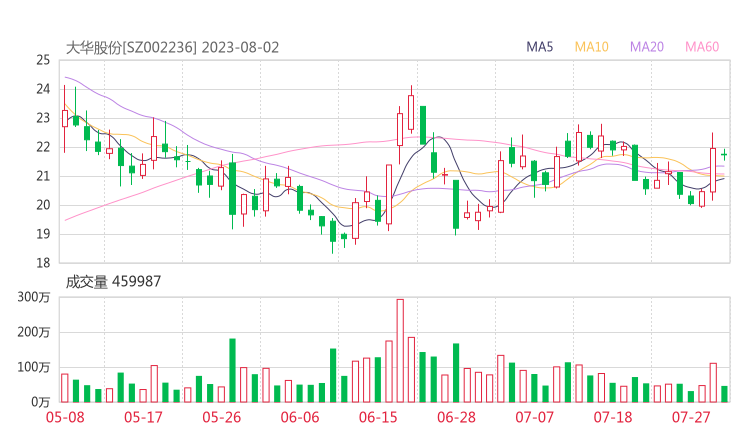Select the MA10 legend label
This screenshot has width=740, height=440.
pyautogui.click(x=591, y=47)
